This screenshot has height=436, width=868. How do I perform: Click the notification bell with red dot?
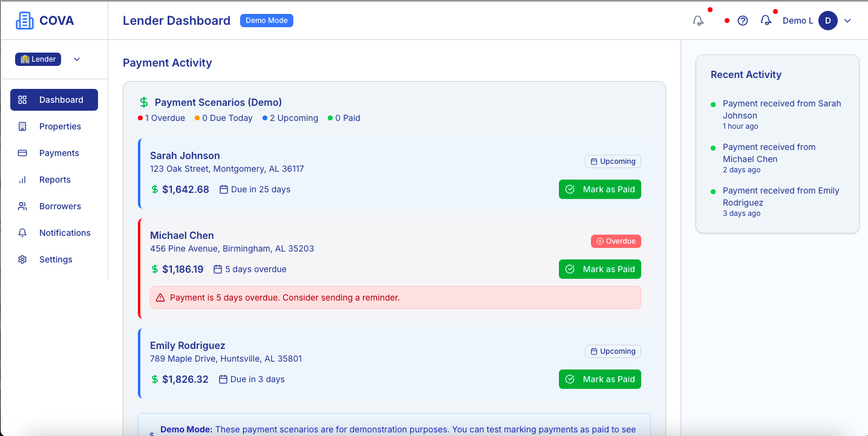(766, 20)
